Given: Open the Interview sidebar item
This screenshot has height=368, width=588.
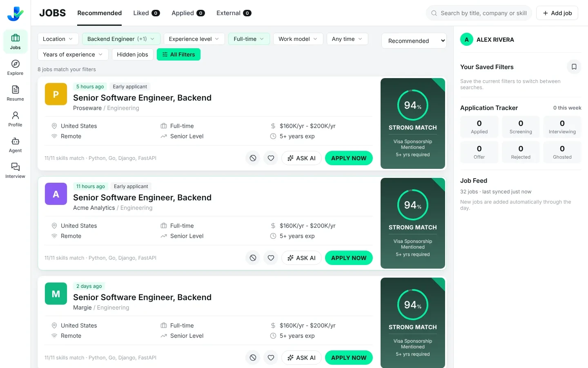Looking at the screenshot, I should click(15, 171).
